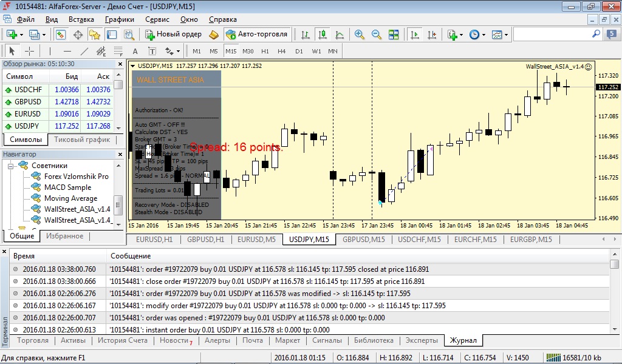This screenshot has width=622, height=364.
Task: Zoom in on the chart
Action: pos(360,35)
